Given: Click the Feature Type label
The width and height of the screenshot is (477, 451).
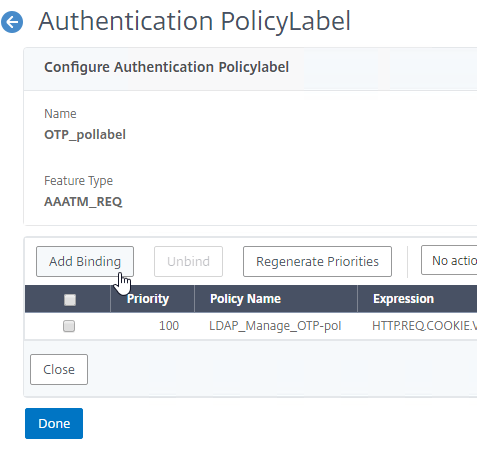Looking at the screenshot, I should (x=79, y=181).
